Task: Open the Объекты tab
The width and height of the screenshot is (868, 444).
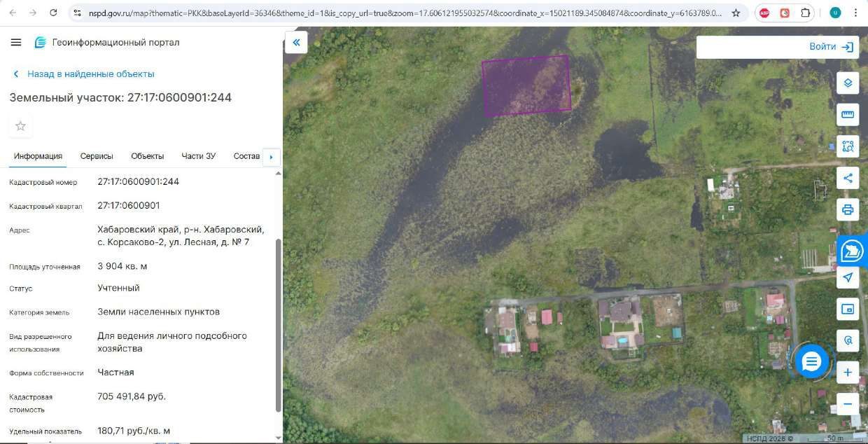Action: (147, 156)
